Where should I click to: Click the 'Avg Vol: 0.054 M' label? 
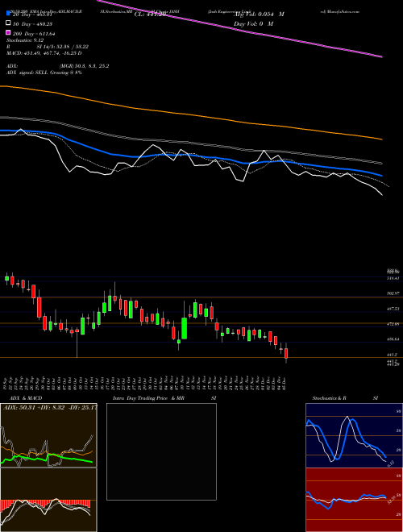point(260,15)
